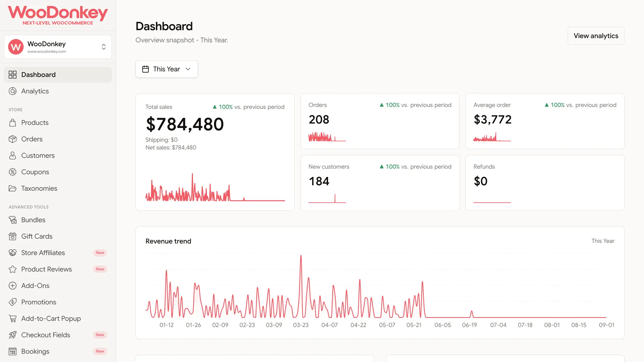Expand the WooDonkey store switcher
The image size is (644, 362).
[x=58, y=47]
